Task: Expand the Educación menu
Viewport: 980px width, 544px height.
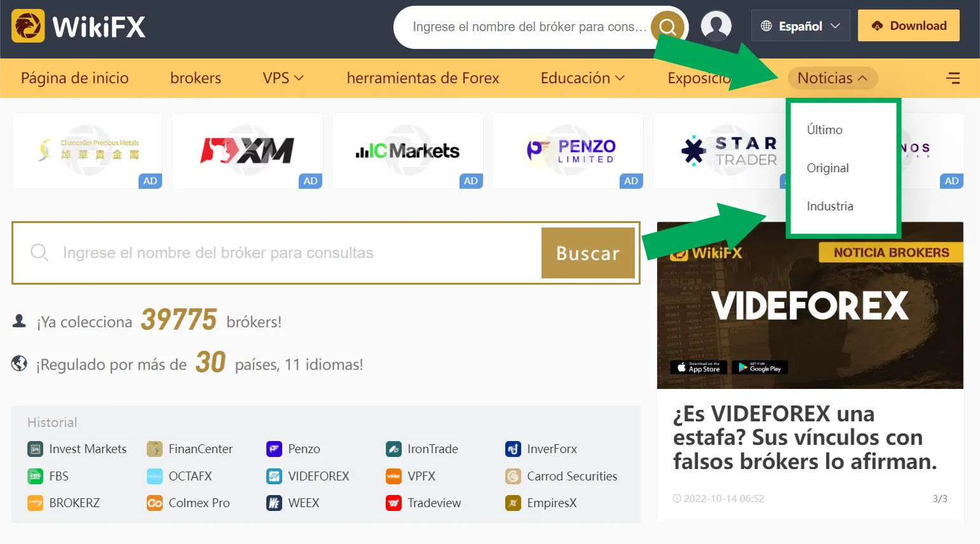Action: point(583,78)
